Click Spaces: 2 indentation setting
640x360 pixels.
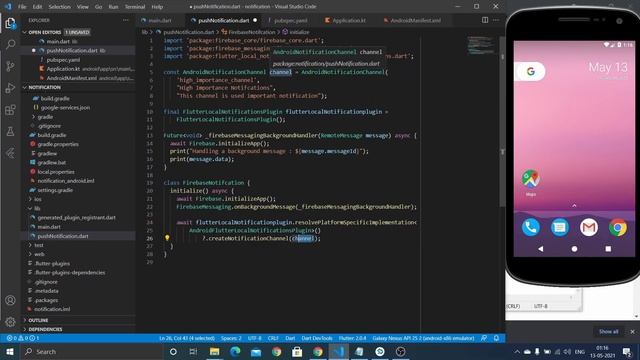coord(231,338)
